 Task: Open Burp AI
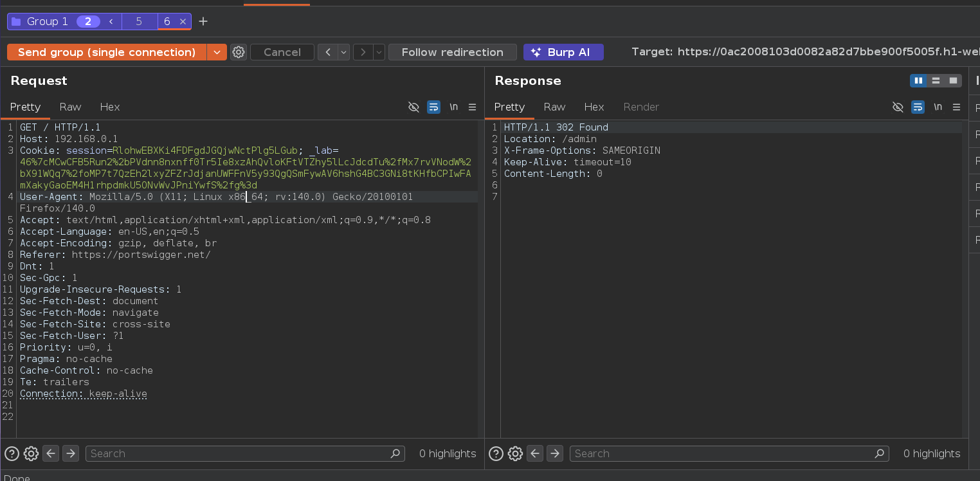point(563,52)
